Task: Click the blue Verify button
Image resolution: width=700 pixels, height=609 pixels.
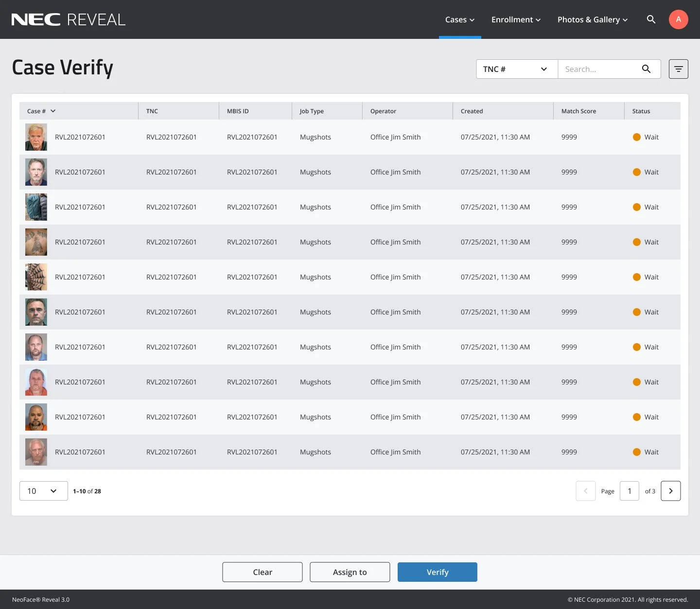Action: (x=437, y=572)
